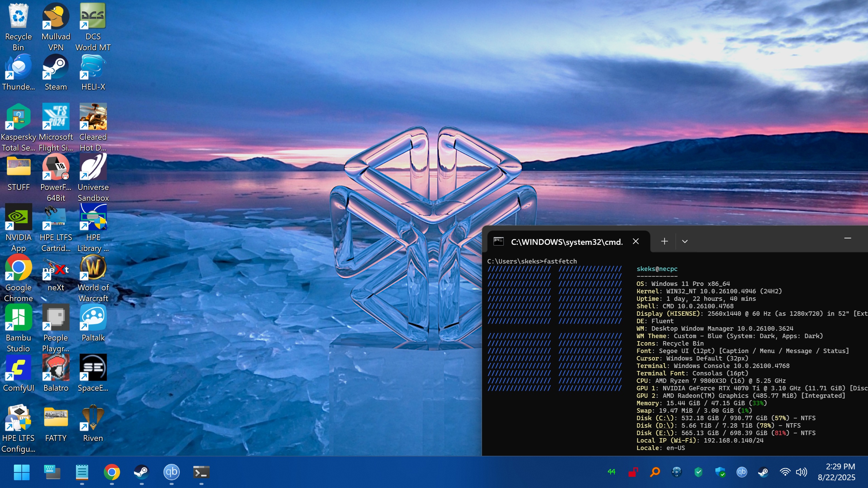Expand the terminal new tab dropdown chevron
This screenshot has height=488, width=868.
coord(684,241)
